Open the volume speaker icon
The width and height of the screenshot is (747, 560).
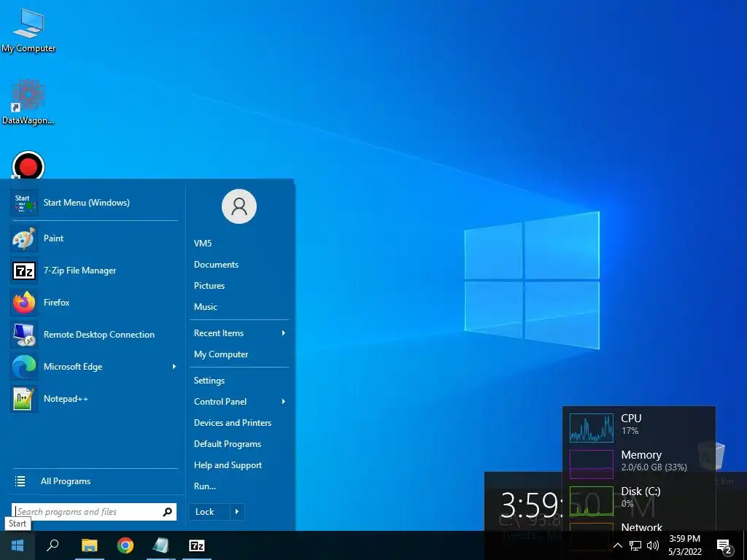tap(653, 545)
